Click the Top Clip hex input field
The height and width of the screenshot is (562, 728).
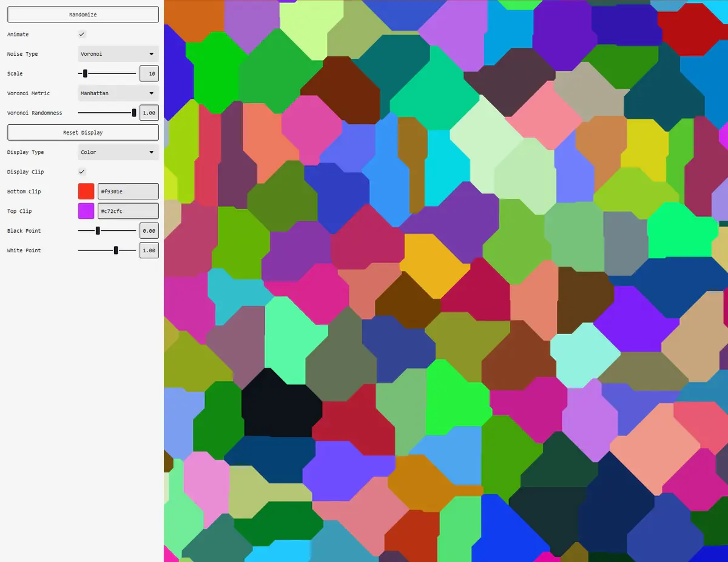click(x=128, y=211)
